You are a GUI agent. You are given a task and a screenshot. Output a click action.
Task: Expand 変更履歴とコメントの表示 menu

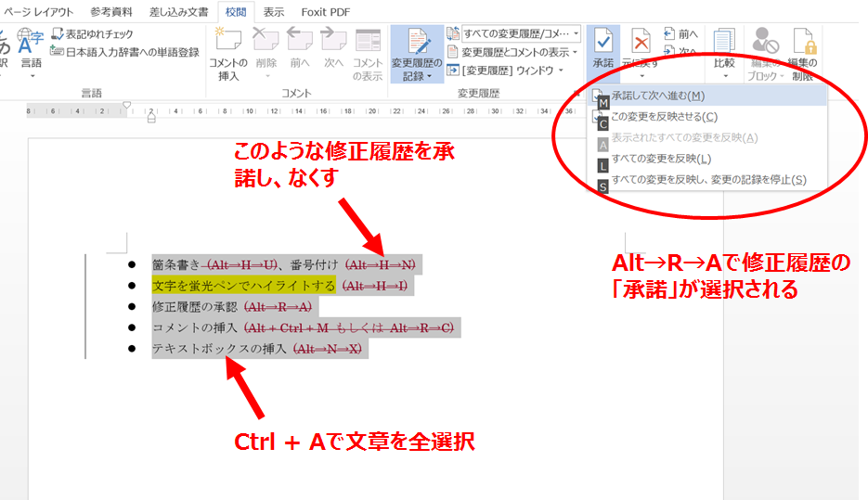coord(512,52)
